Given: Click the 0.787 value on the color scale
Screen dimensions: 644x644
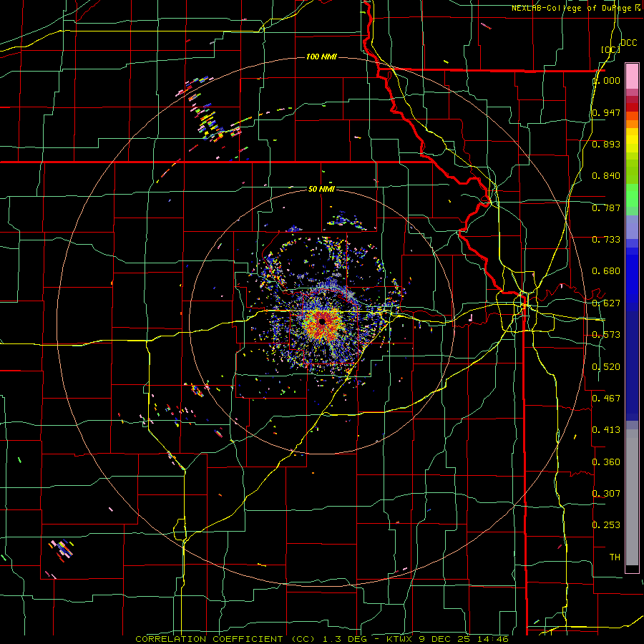Looking at the screenshot, I should (606, 208).
